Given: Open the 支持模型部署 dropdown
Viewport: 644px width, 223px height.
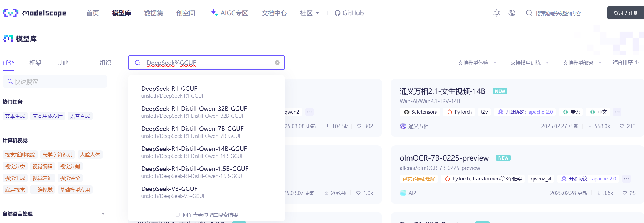Looking at the screenshot, I should tap(582, 63).
